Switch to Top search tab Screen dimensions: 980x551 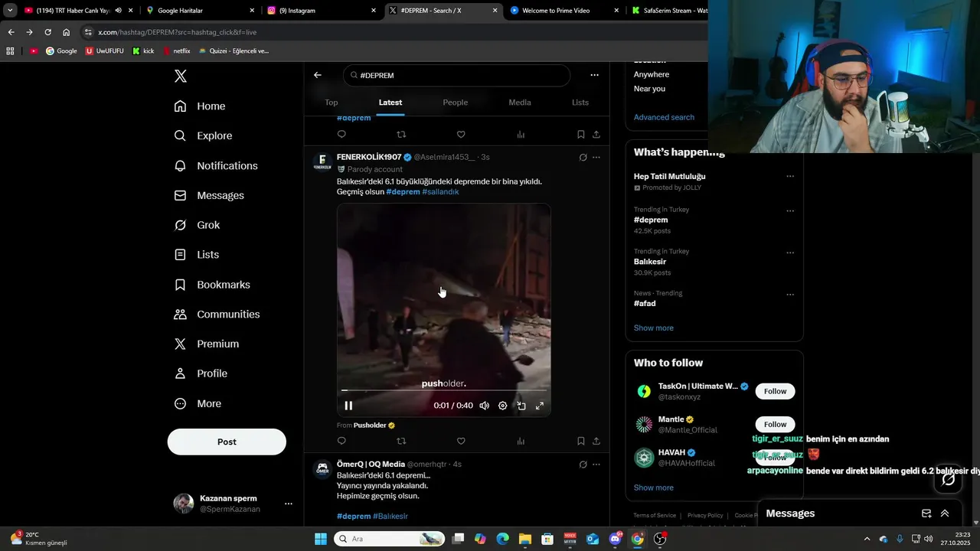click(332, 103)
